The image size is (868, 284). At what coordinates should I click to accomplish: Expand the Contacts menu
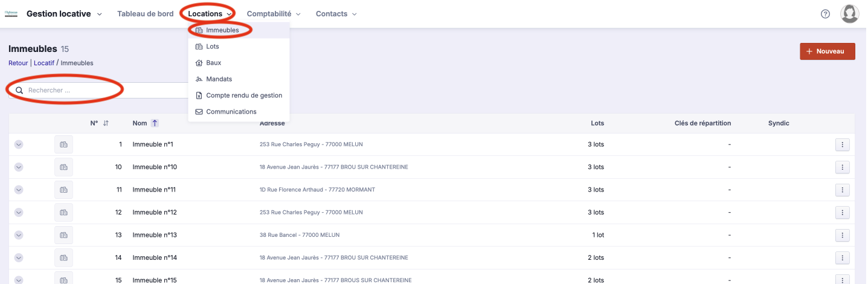336,14
